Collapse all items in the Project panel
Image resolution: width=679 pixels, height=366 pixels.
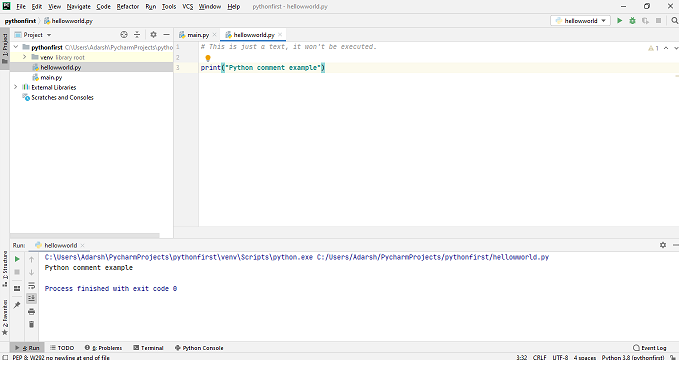pos(137,35)
